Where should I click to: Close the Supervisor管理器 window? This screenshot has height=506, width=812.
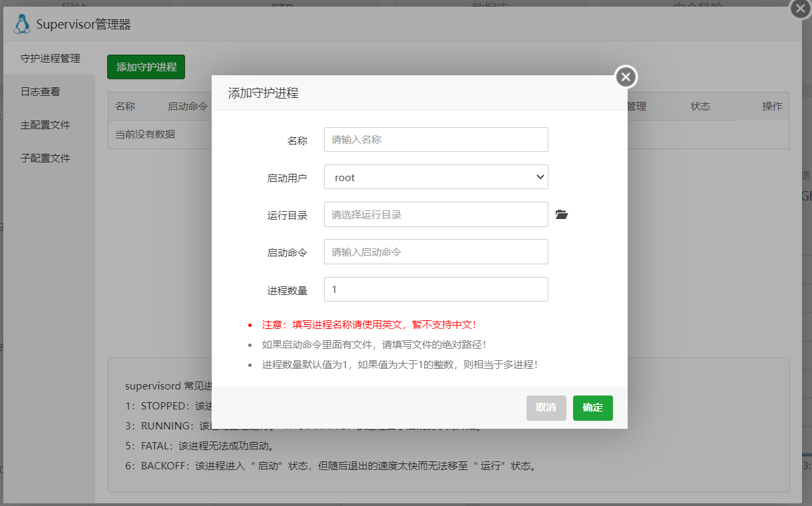point(799,9)
